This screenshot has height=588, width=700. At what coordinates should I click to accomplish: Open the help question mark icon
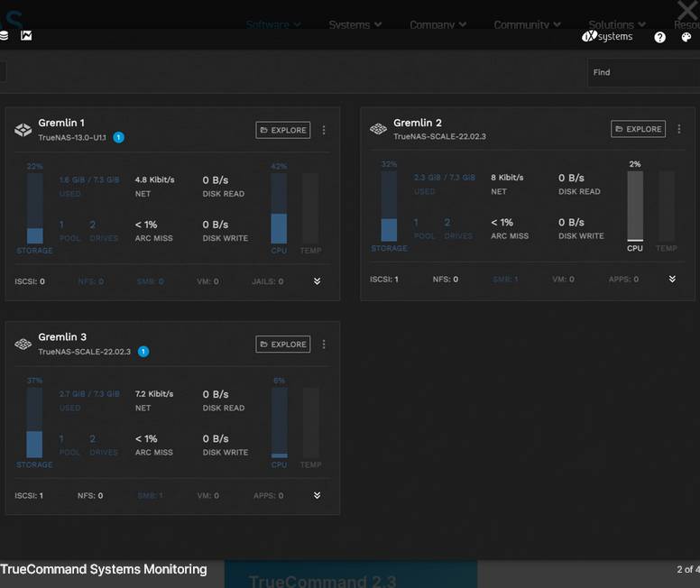click(x=659, y=37)
